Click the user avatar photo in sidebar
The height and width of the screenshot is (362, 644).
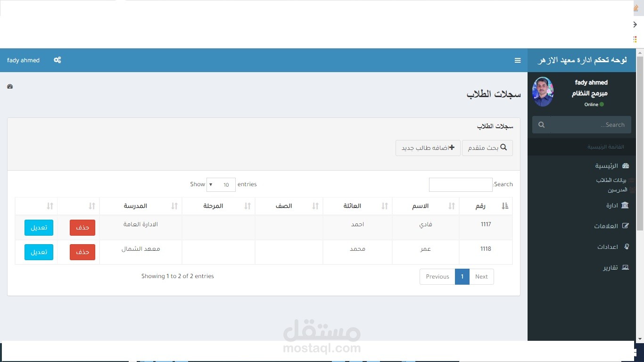tap(543, 91)
